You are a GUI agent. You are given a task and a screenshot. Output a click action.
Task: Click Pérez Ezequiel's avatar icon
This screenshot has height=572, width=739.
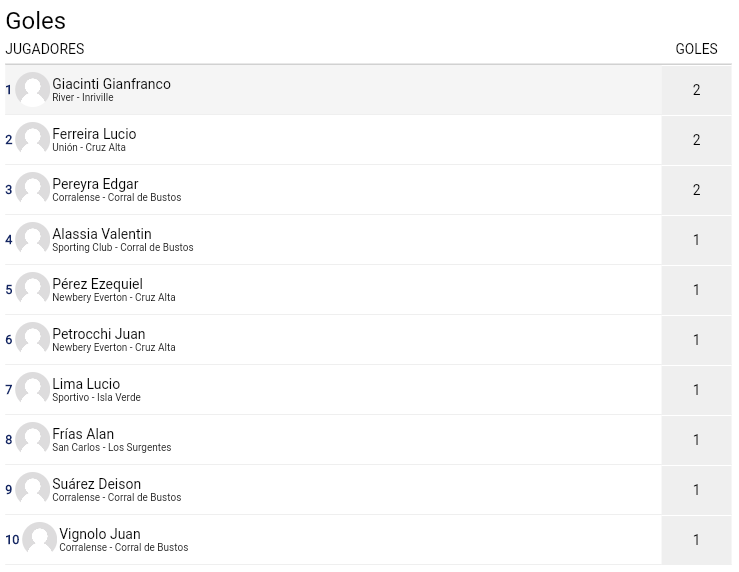click(x=33, y=289)
